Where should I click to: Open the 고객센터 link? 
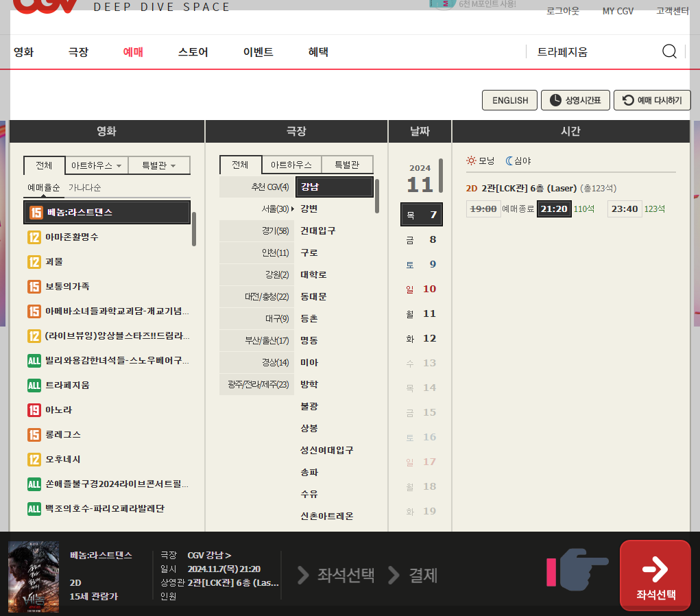tap(673, 11)
